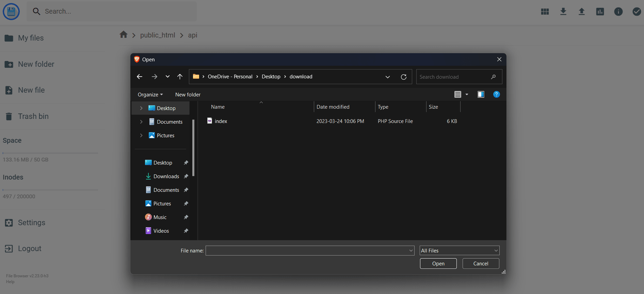
Task: Go forward in the Open dialog
Action: click(155, 77)
